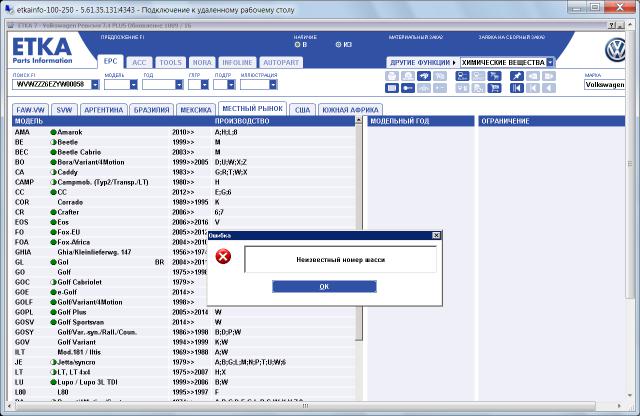Select the 'В' availability radio button

pyautogui.click(x=297, y=44)
